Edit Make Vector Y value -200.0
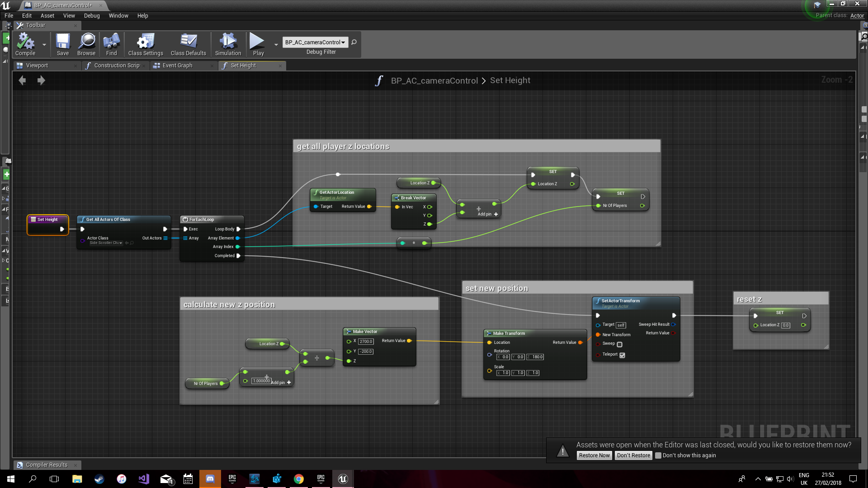 coord(366,352)
